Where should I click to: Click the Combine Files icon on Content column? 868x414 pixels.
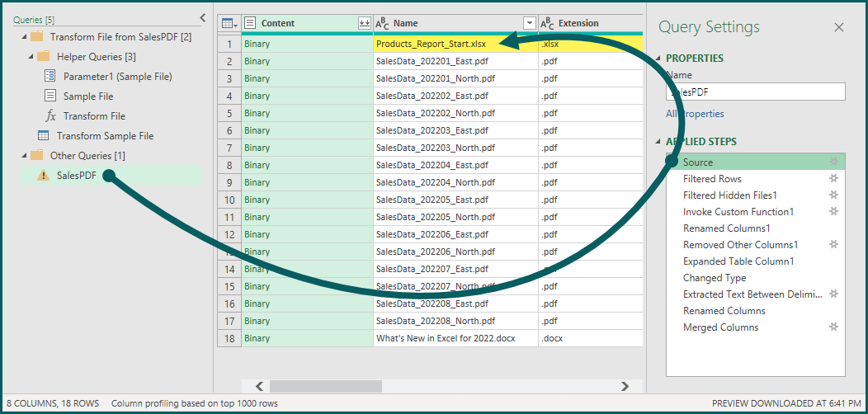coord(364,24)
